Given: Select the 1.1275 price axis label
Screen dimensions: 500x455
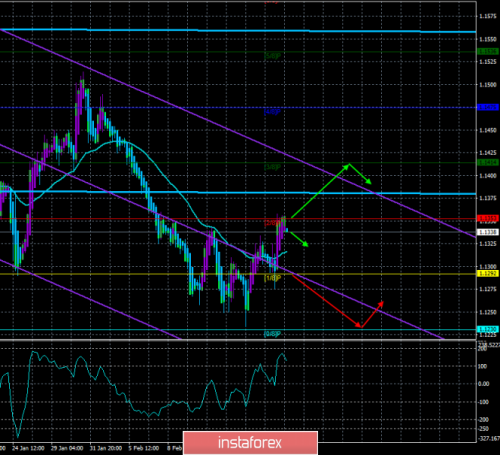Looking at the screenshot, I should tap(488, 289).
